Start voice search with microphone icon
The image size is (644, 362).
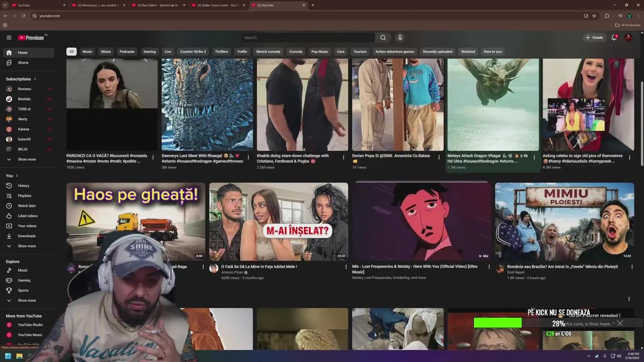[x=400, y=38]
